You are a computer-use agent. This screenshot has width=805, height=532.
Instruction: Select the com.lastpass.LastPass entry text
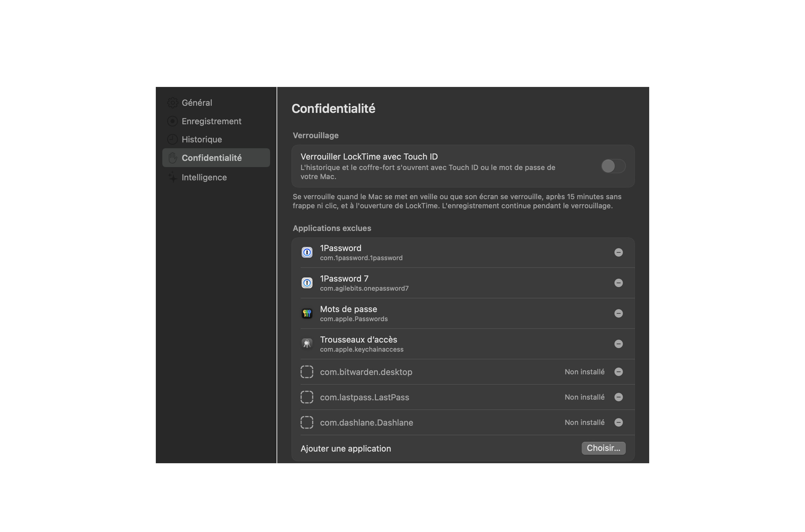pyautogui.click(x=364, y=398)
